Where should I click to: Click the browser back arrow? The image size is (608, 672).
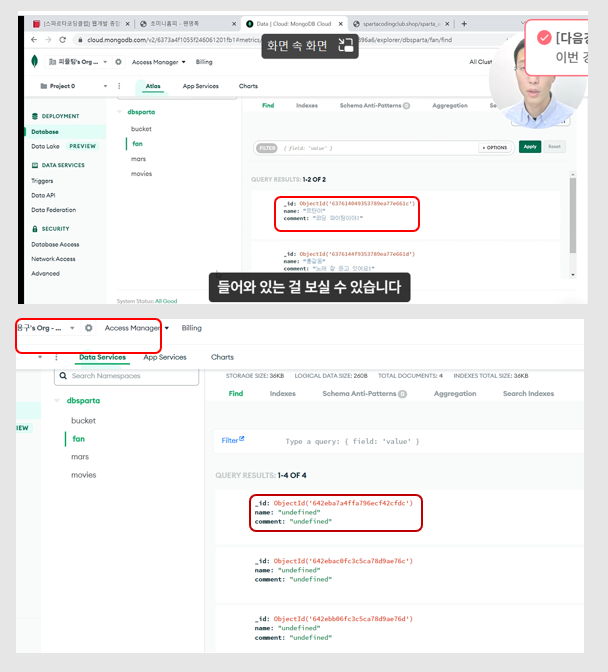pos(34,40)
